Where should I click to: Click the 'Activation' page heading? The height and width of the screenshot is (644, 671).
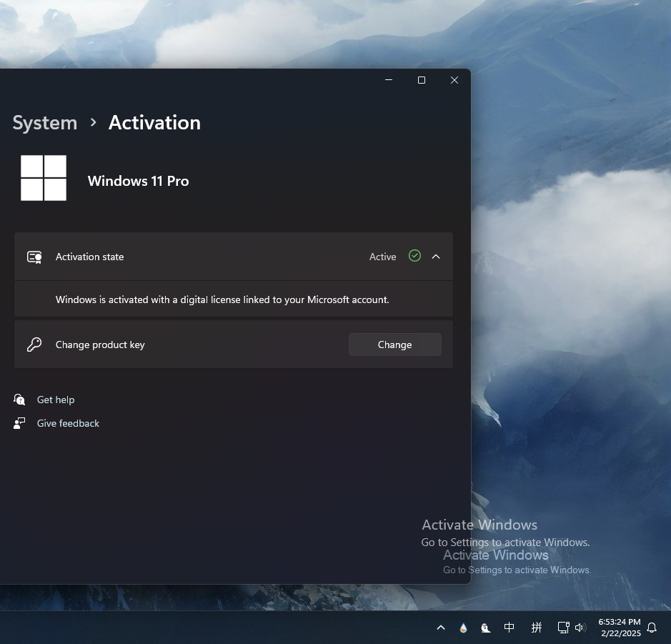click(x=154, y=123)
